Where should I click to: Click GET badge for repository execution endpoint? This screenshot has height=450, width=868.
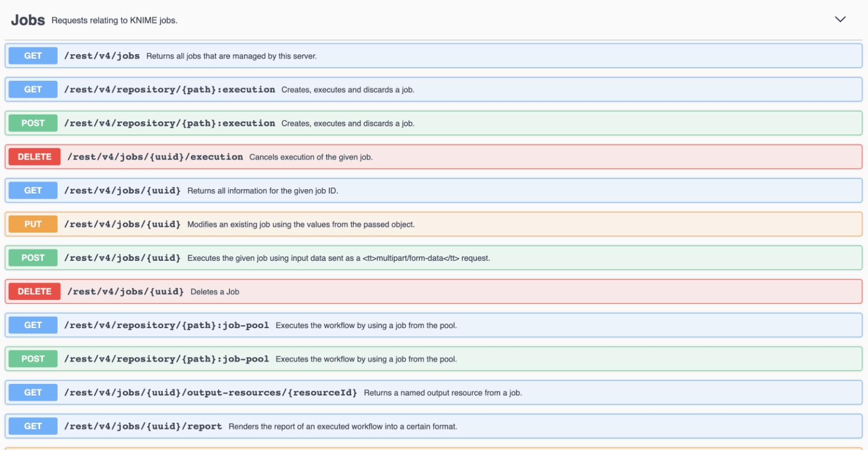(33, 89)
